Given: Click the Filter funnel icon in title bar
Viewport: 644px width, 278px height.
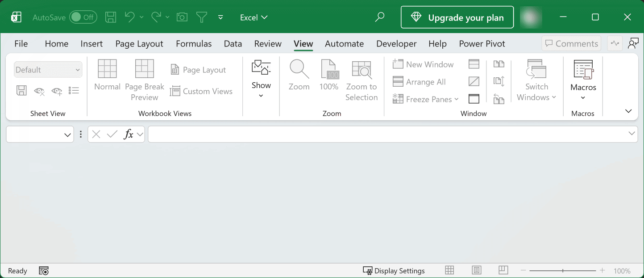Looking at the screenshot, I should pyautogui.click(x=202, y=17).
